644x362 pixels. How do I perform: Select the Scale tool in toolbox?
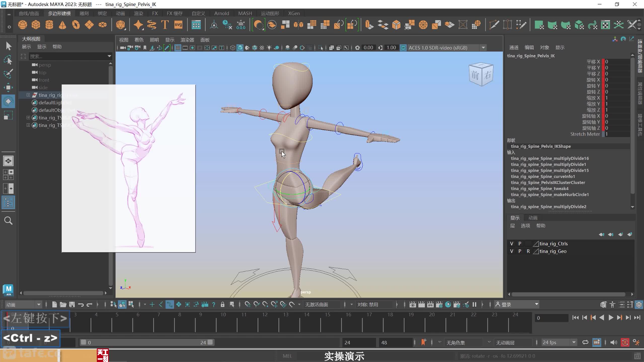click(8, 115)
